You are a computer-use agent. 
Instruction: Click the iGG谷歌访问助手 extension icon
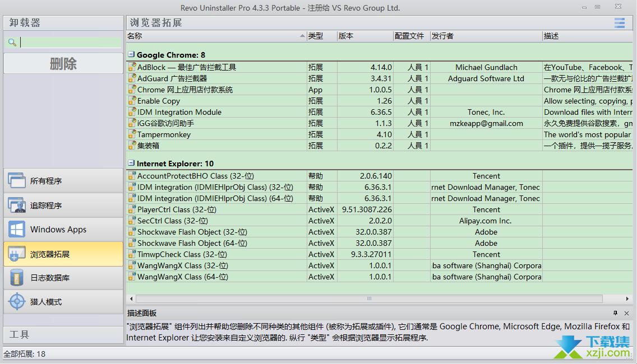click(132, 123)
